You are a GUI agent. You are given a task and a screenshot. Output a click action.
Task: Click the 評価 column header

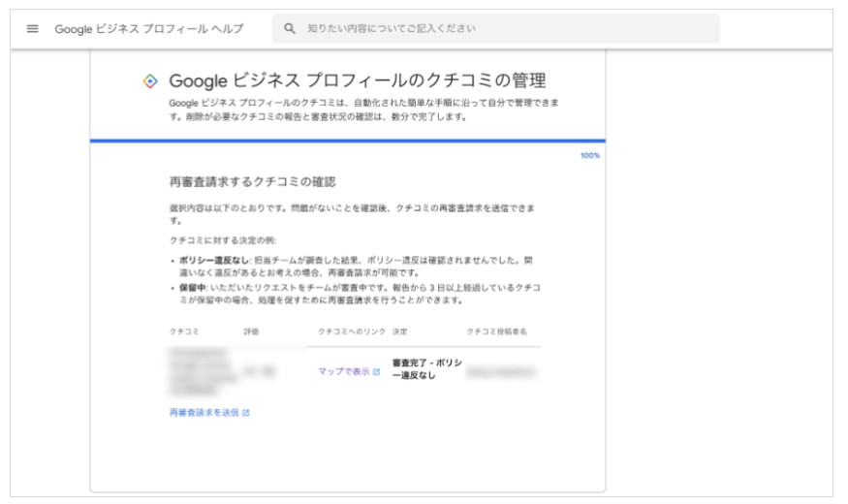[251, 331]
